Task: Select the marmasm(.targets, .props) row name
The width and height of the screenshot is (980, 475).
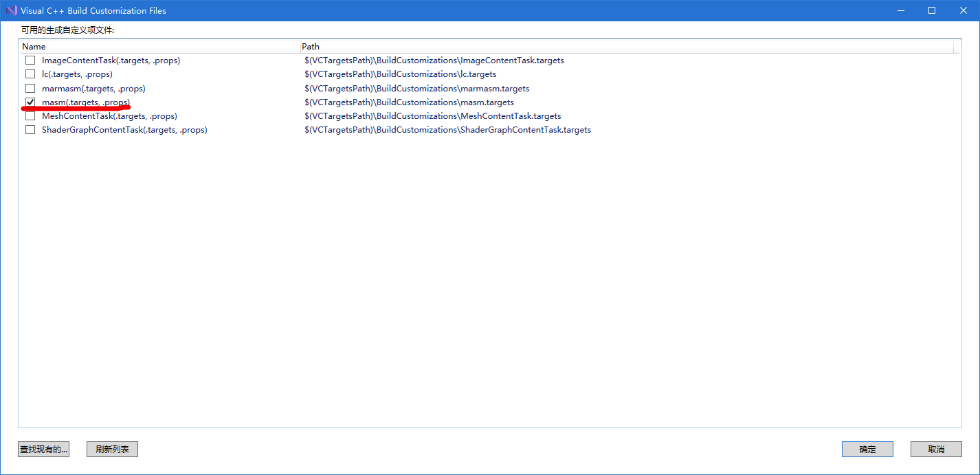Action: click(x=93, y=89)
